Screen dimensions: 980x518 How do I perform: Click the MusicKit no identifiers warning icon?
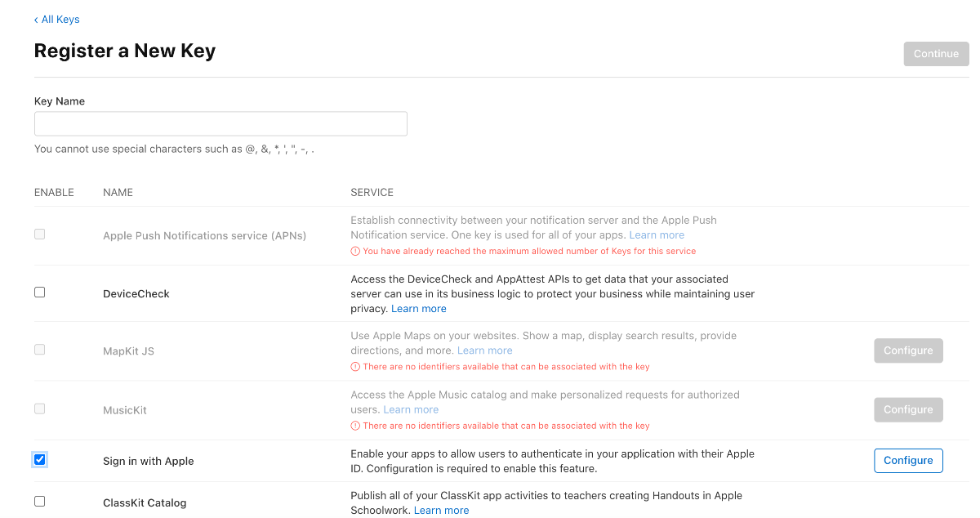click(355, 426)
